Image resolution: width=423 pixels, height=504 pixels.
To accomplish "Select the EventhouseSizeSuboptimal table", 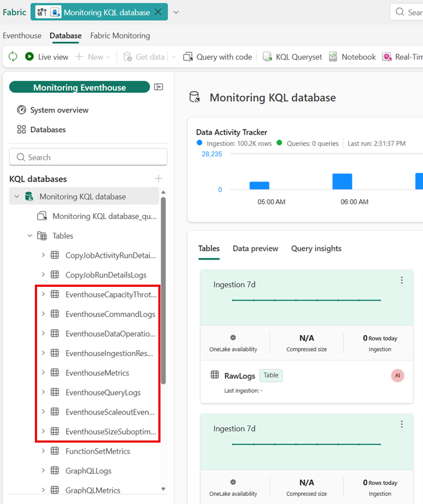I will click(x=110, y=431).
